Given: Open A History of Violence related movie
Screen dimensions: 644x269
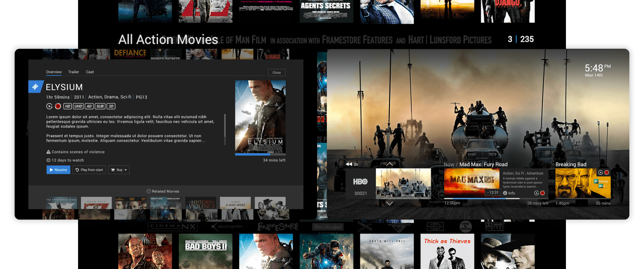Looking at the screenshot, I should pyautogui.click(x=201, y=203).
